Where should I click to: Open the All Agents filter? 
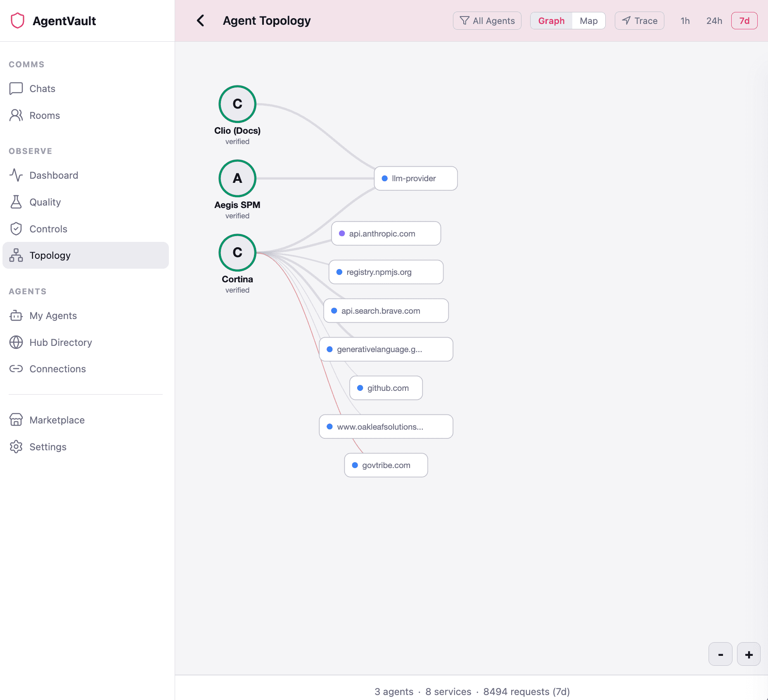[487, 21]
